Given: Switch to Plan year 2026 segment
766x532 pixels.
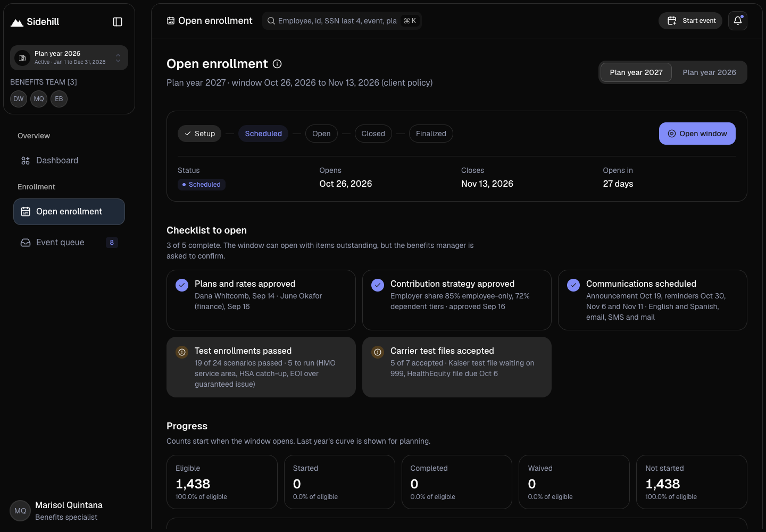Looking at the screenshot, I should (x=709, y=72).
